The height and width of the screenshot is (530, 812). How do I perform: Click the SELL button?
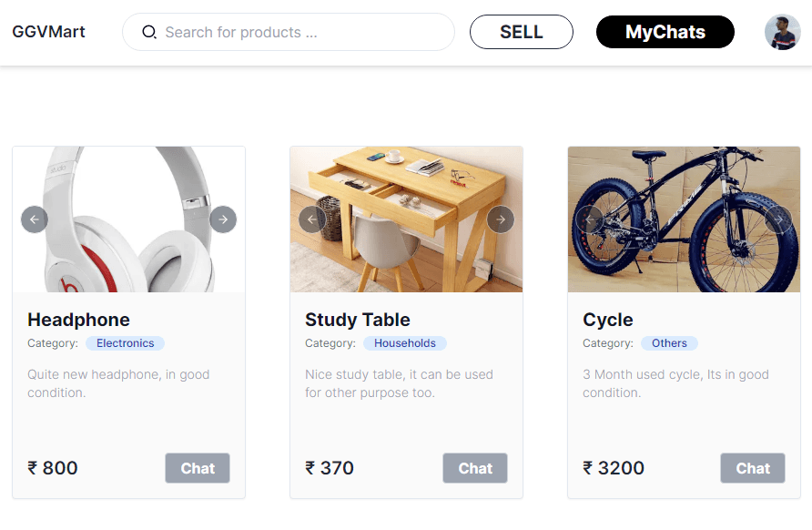click(x=522, y=32)
